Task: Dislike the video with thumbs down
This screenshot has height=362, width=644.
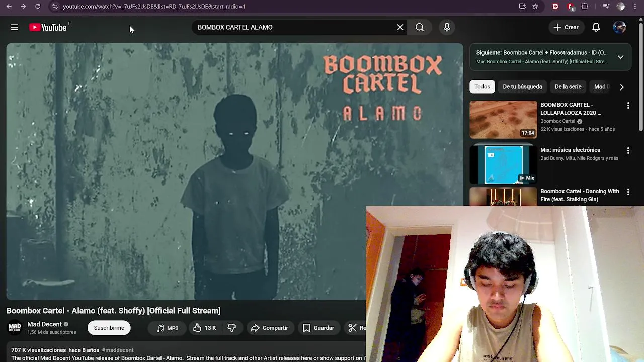Action: 232,328
